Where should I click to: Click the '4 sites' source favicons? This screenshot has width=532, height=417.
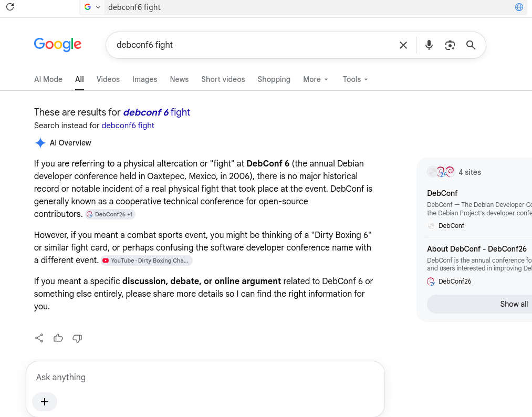pyautogui.click(x=441, y=172)
